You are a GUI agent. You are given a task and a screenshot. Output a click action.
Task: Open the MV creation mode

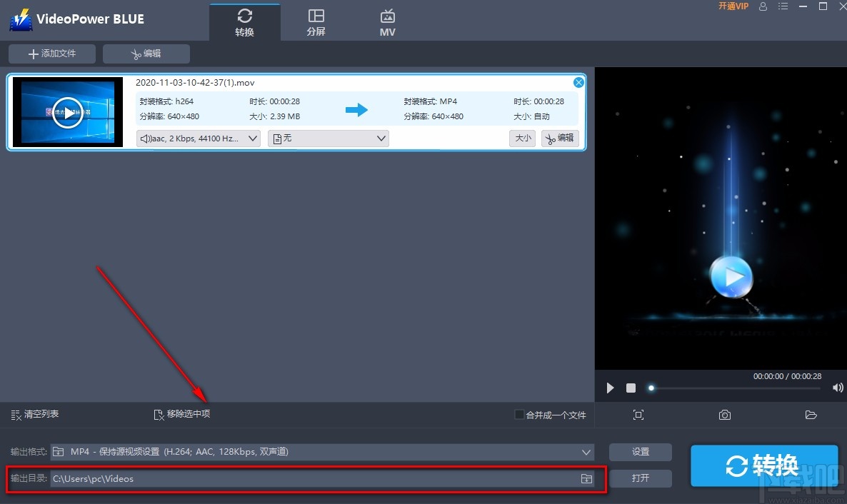coord(387,20)
